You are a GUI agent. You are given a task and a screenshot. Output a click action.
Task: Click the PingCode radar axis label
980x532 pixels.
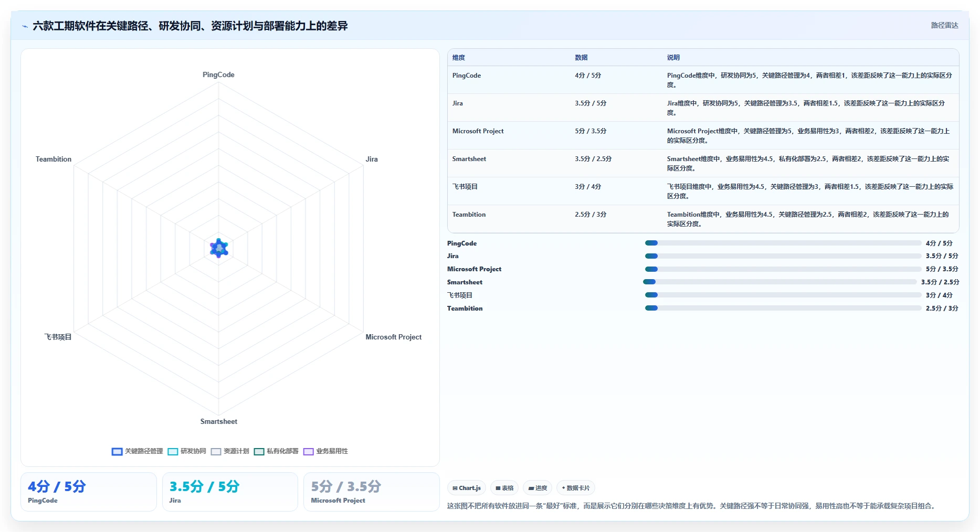tap(218, 75)
